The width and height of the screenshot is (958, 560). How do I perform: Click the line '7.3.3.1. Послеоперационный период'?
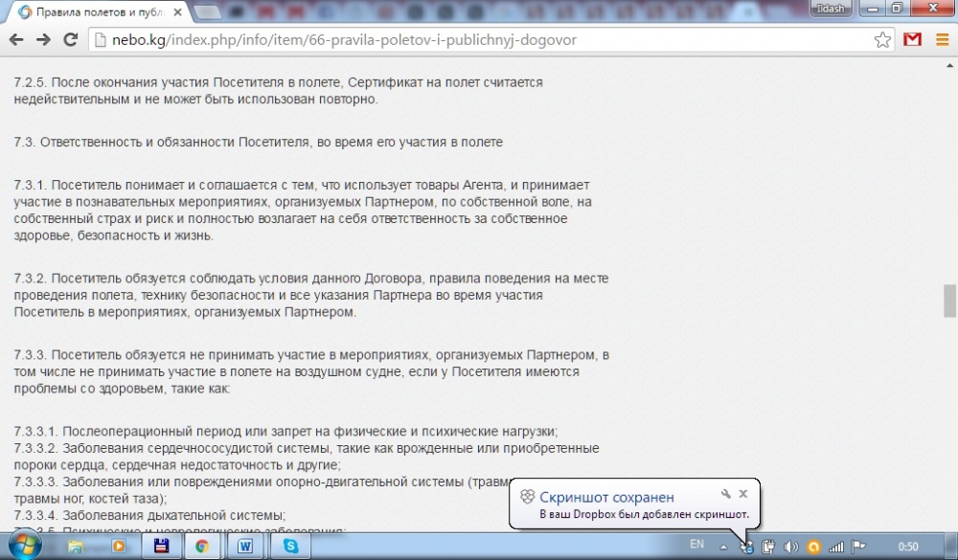point(285,431)
